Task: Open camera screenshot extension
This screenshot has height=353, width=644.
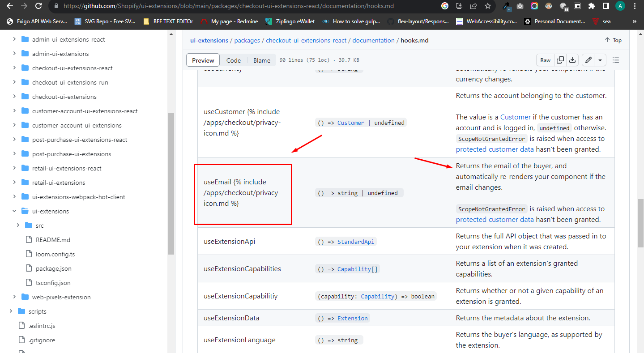Action: pos(520,6)
